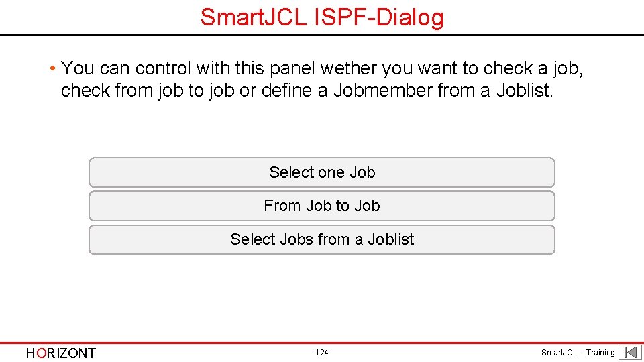The height and width of the screenshot is (362, 644).
Task: Click the red O in HORIZONT logo
Action: point(42,353)
